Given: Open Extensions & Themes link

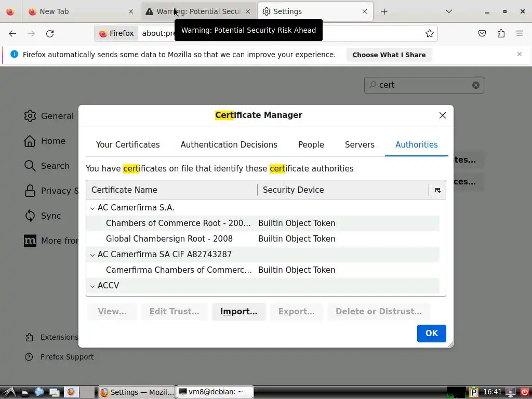Looking at the screenshot, I should tap(51, 337).
